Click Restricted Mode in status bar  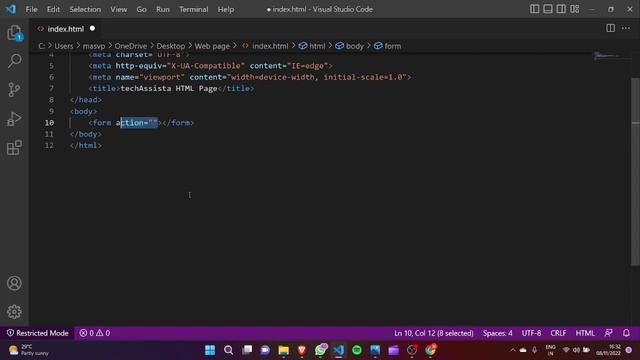point(38,333)
